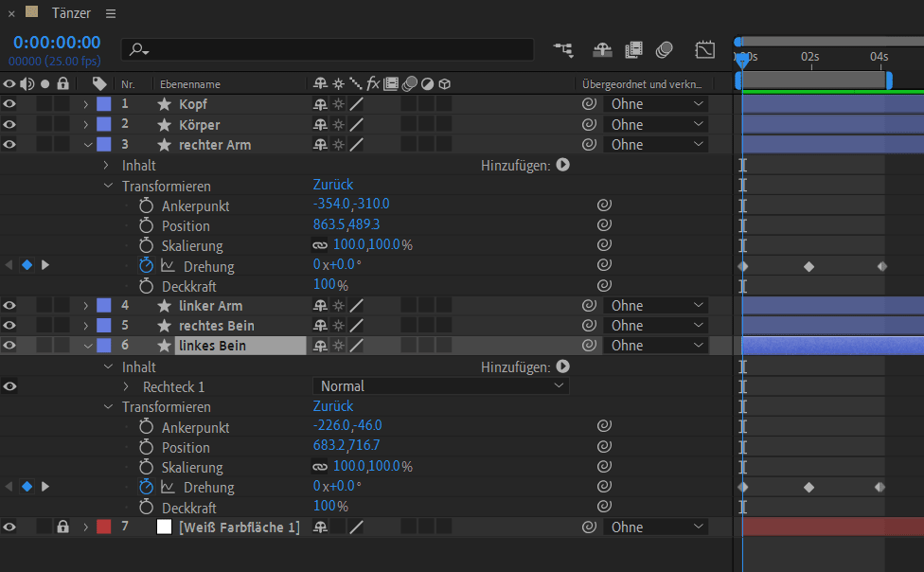Select the Tänzer composition tab
924x572 pixels.
tap(71, 13)
